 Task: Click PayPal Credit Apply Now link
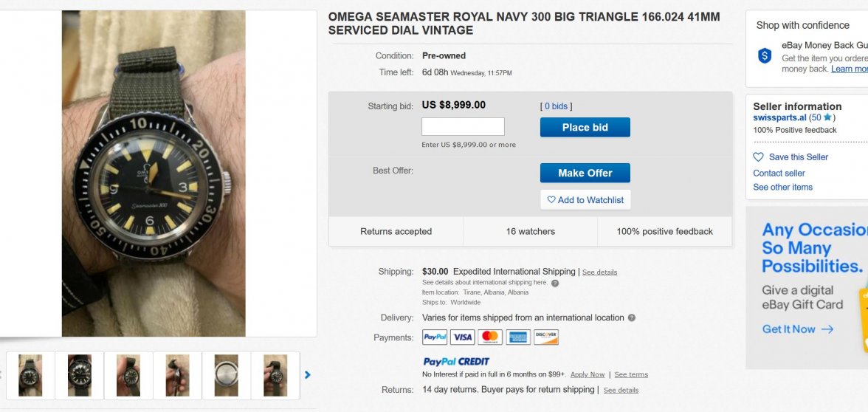[588, 375]
